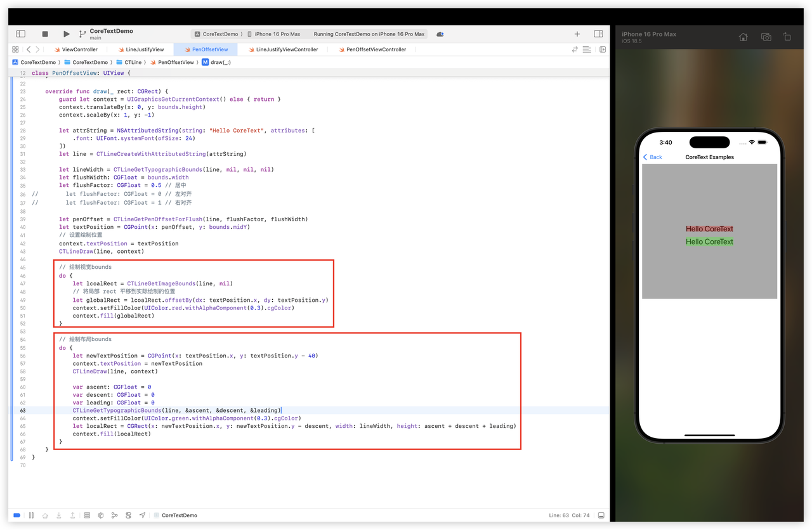Toggle the debug area at bottom right
Image resolution: width=812 pixels, height=530 pixels.
click(601, 515)
